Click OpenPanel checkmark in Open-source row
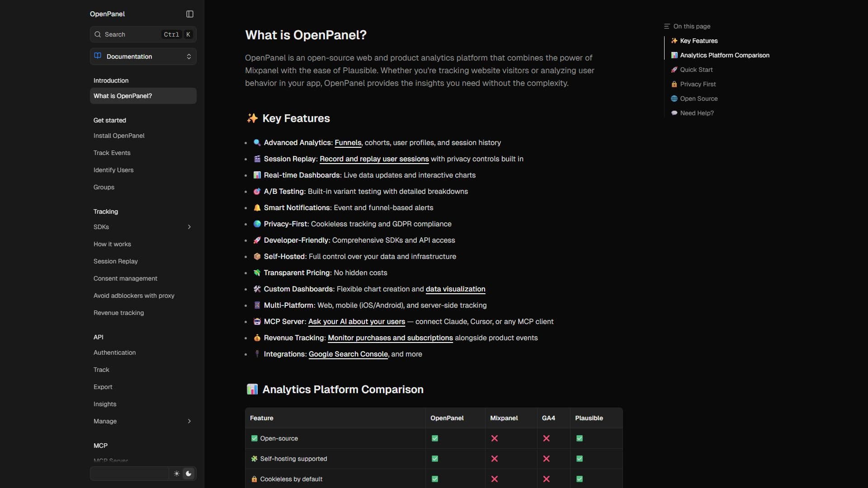 click(435, 438)
